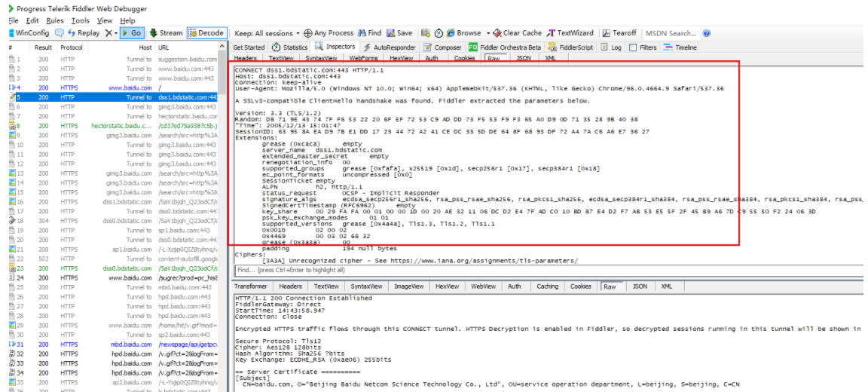Viewport: 868px width, 392px height.
Task: Open the Remove sessions X dropdown
Action: pos(112,33)
